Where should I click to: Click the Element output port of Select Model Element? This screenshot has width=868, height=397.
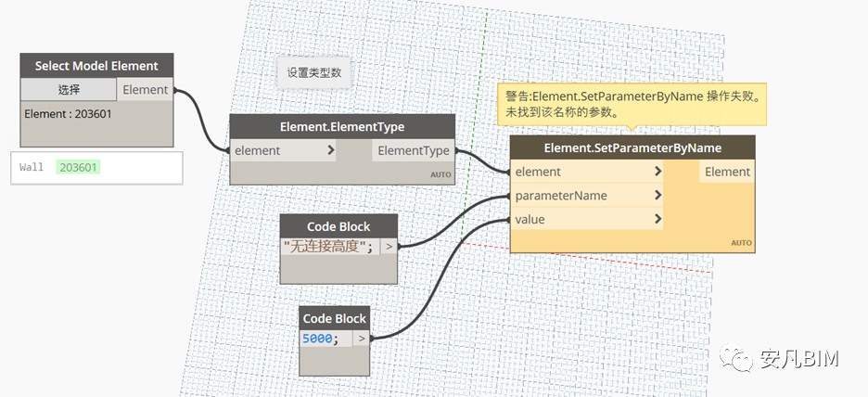[146, 90]
